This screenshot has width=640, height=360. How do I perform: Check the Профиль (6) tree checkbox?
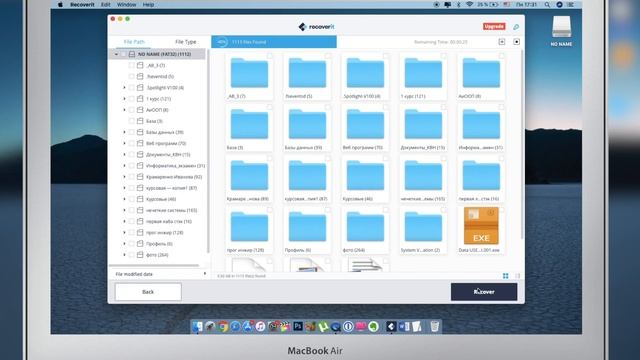point(131,244)
